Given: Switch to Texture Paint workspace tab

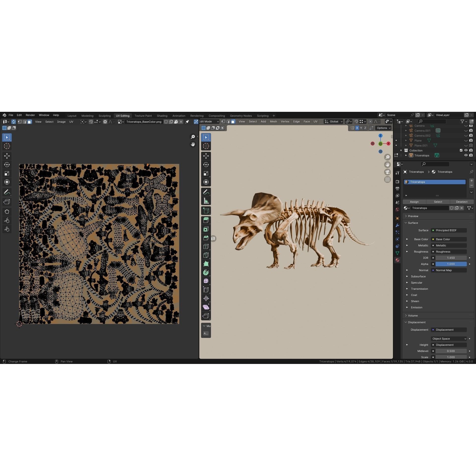Looking at the screenshot, I should (143, 116).
